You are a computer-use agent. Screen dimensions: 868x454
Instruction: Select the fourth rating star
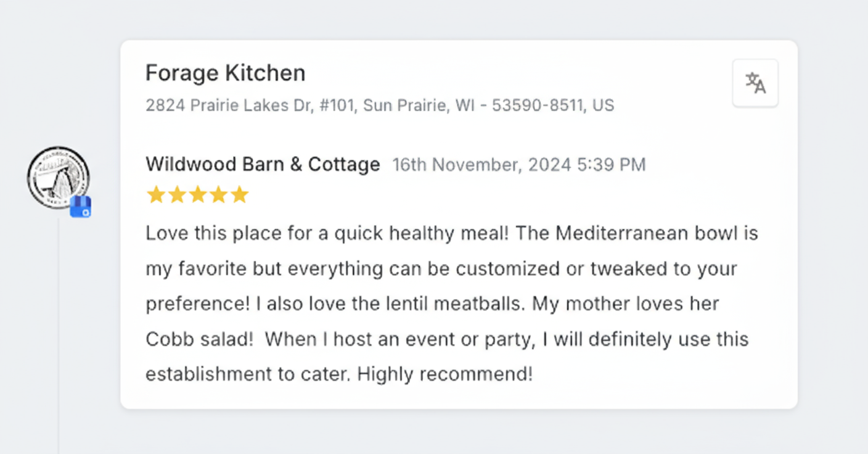219,195
